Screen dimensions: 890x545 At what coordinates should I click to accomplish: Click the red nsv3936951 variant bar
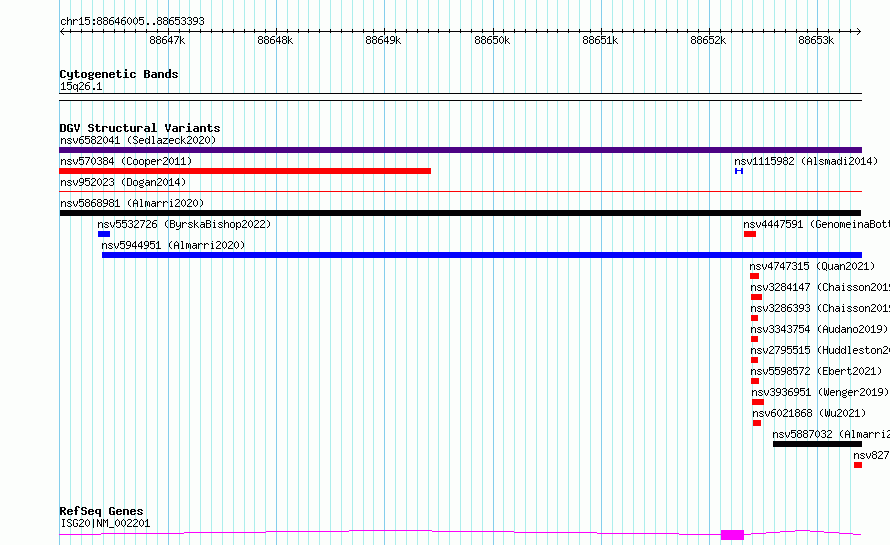pyautogui.click(x=758, y=402)
